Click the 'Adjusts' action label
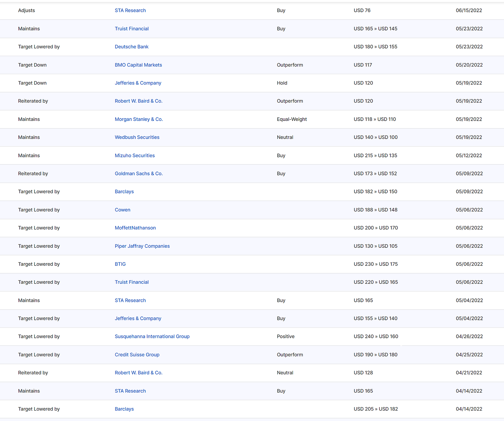504x421 pixels. pyautogui.click(x=27, y=10)
